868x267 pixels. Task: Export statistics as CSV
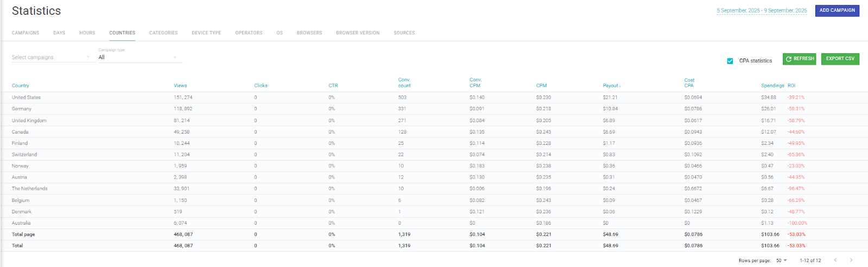(840, 59)
